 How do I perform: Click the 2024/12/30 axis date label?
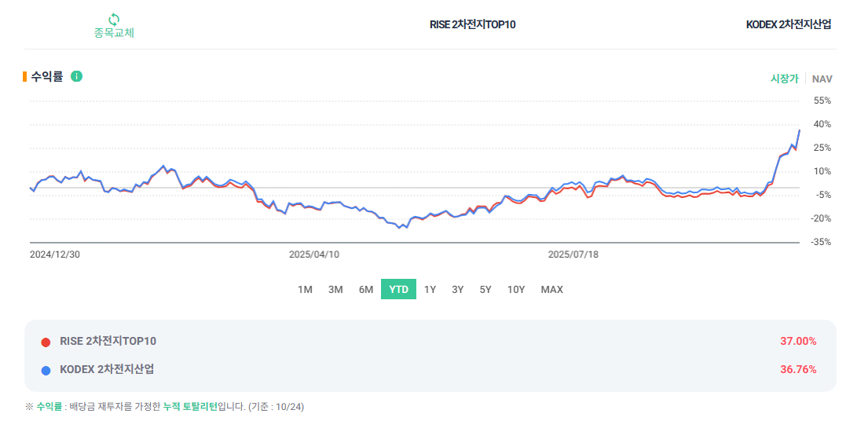[54, 254]
